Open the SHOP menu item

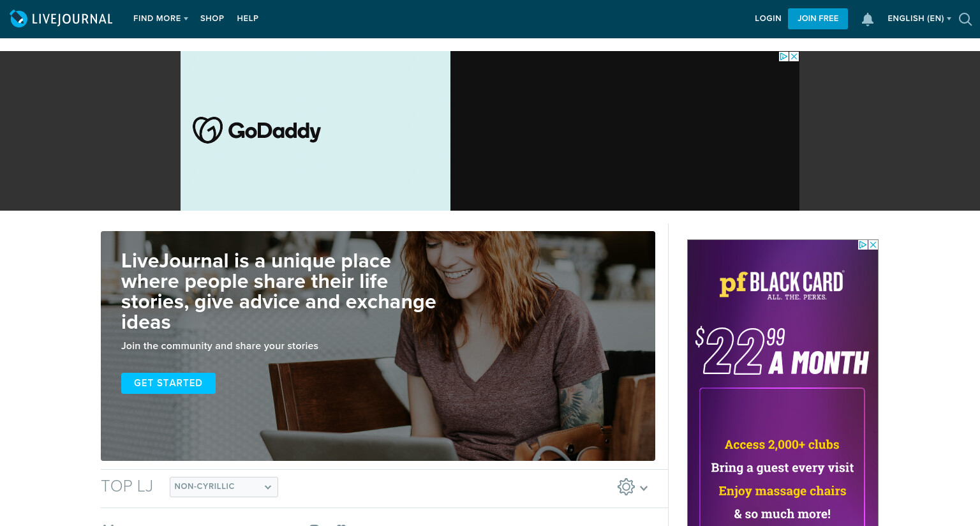click(212, 19)
